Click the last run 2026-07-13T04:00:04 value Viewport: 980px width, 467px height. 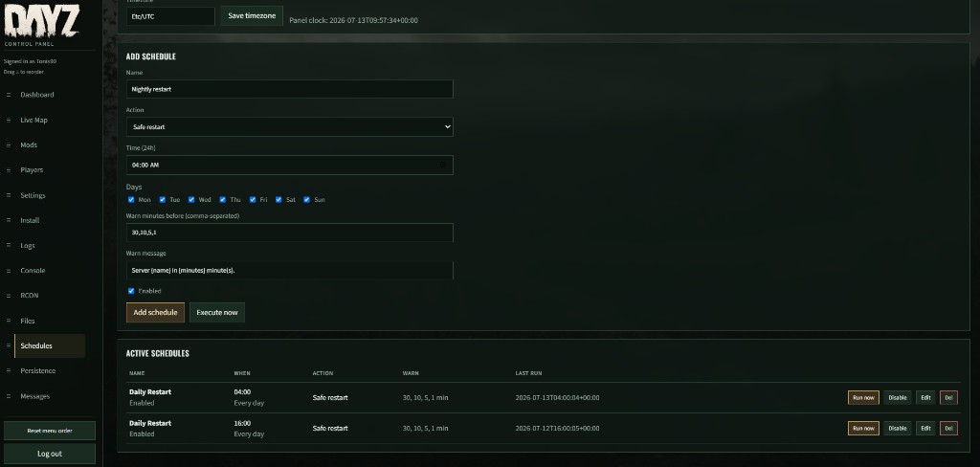(557, 397)
